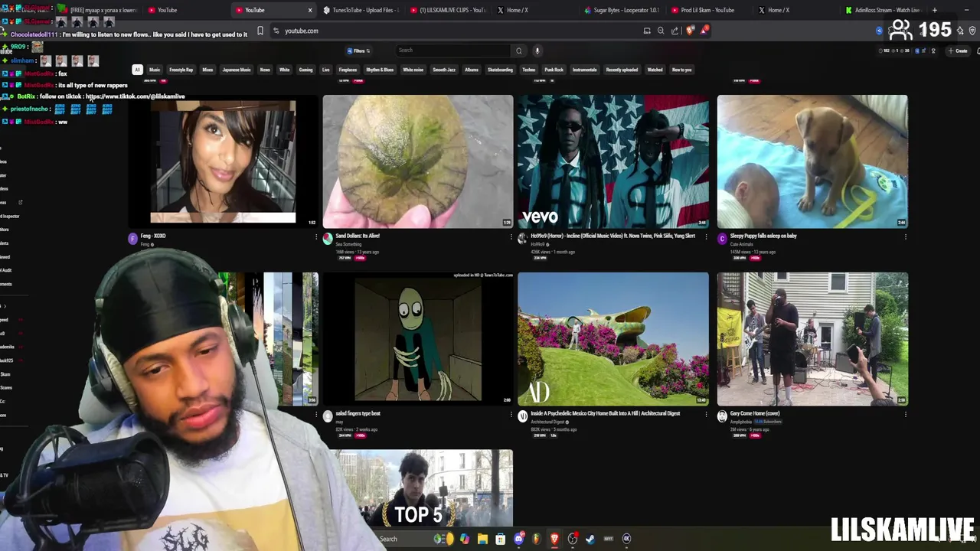
Task: Open File Explorer from the taskbar
Action: [482, 539]
